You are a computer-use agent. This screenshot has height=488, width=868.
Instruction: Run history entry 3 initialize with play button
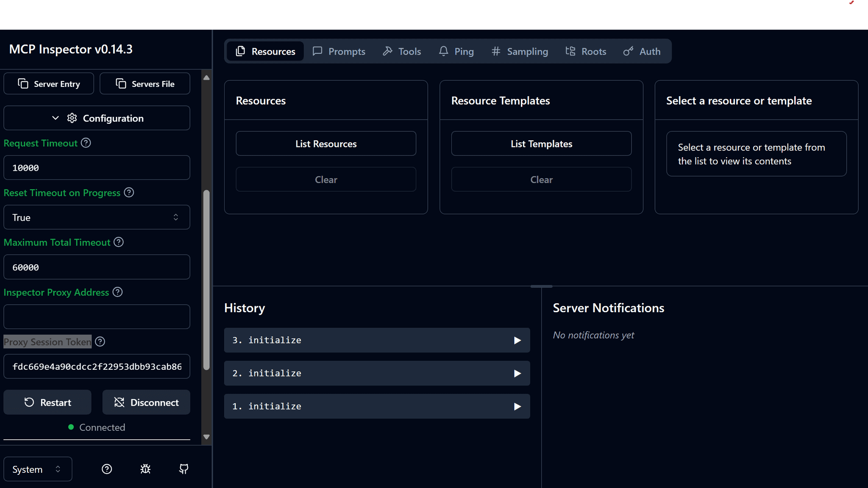[517, 340]
